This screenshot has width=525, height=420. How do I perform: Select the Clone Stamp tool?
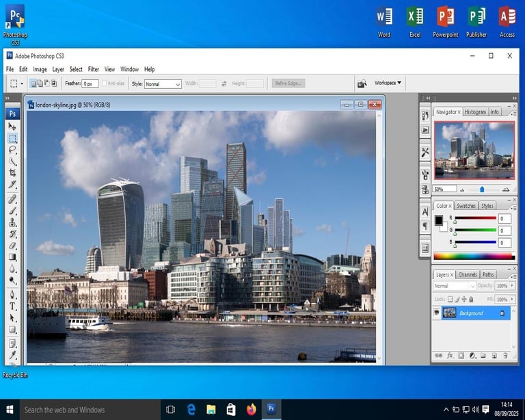click(x=12, y=222)
